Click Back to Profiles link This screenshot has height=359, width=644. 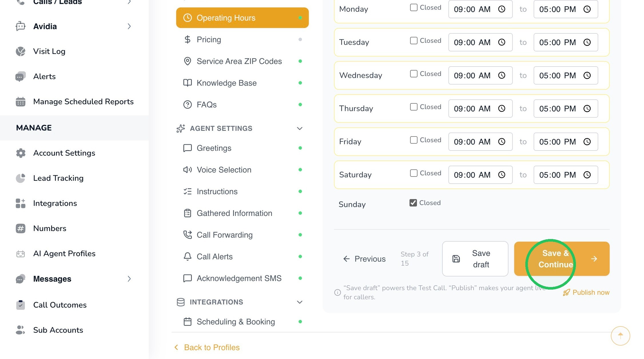click(x=207, y=347)
